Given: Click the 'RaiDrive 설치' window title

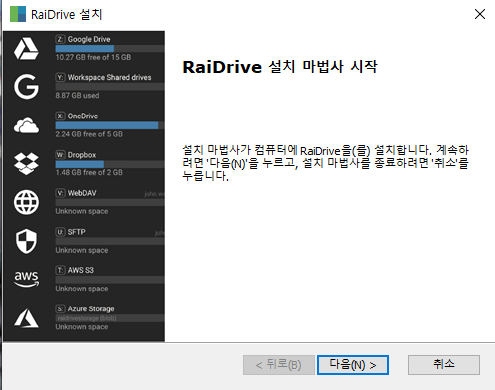Looking at the screenshot, I should [x=66, y=14].
